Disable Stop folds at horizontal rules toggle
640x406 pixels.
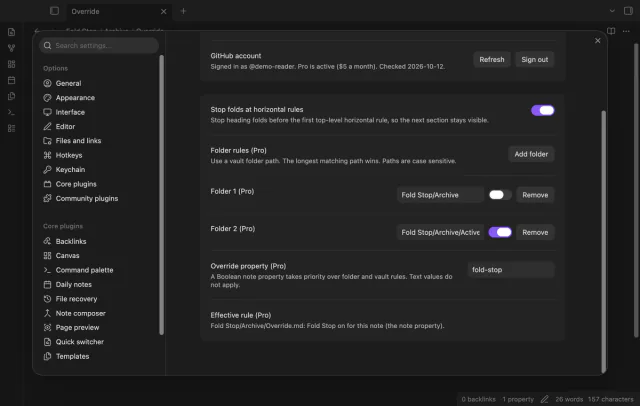coord(542,110)
